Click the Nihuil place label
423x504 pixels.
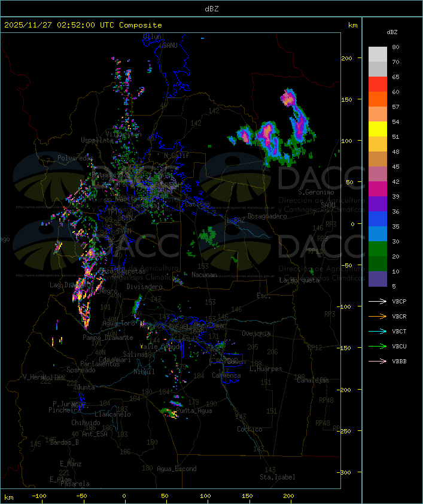(x=144, y=372)
